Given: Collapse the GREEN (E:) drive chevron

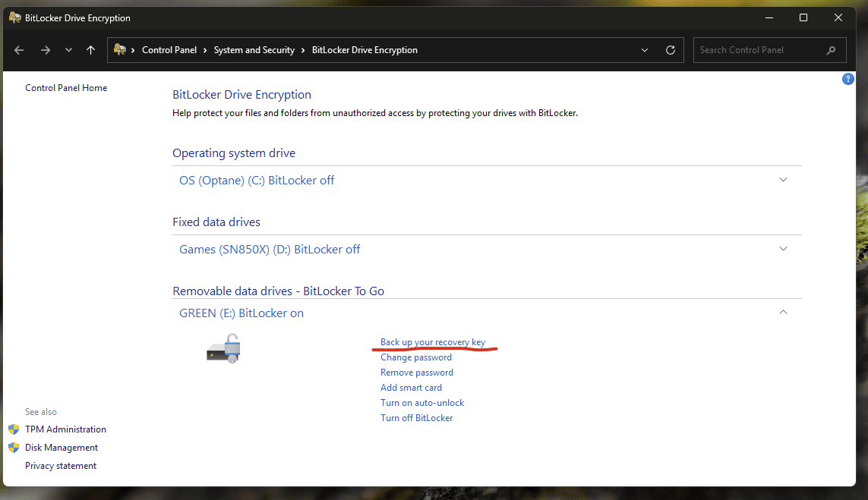Looking at the screenshot, I should point(783,313).
